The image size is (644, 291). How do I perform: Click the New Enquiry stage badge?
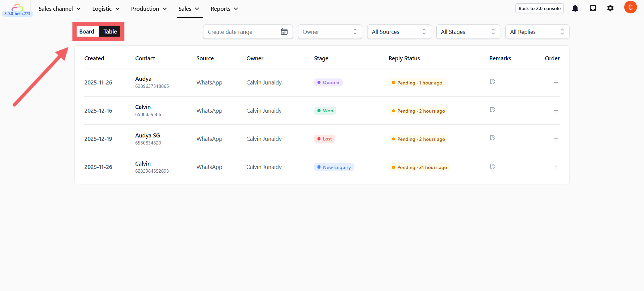tap(334, 167)
